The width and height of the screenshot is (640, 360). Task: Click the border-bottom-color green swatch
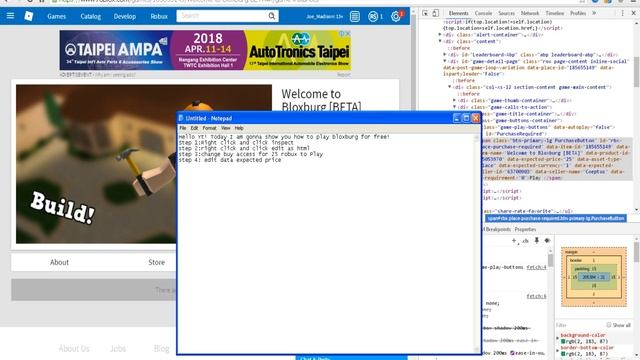[563, 353]
